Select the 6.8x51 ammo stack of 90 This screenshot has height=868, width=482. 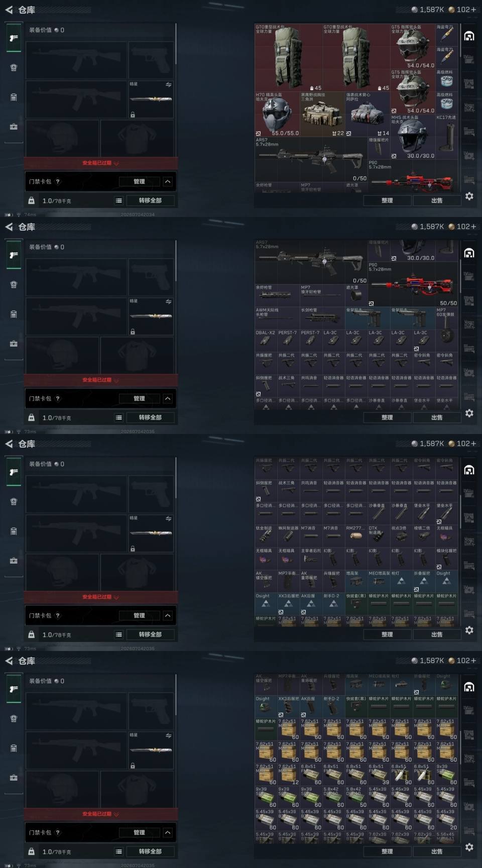click(401, 774)
